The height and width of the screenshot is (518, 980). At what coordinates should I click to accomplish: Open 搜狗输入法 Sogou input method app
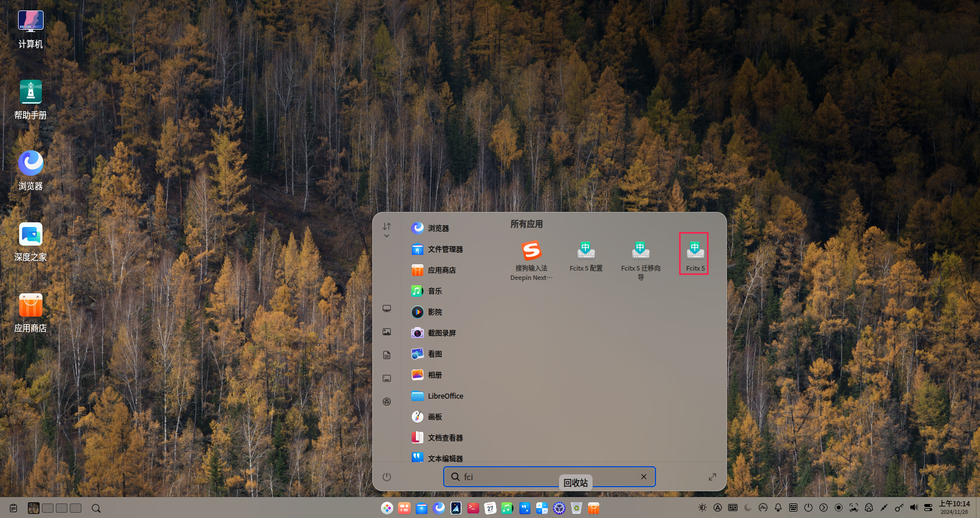[x=532, y=260]
